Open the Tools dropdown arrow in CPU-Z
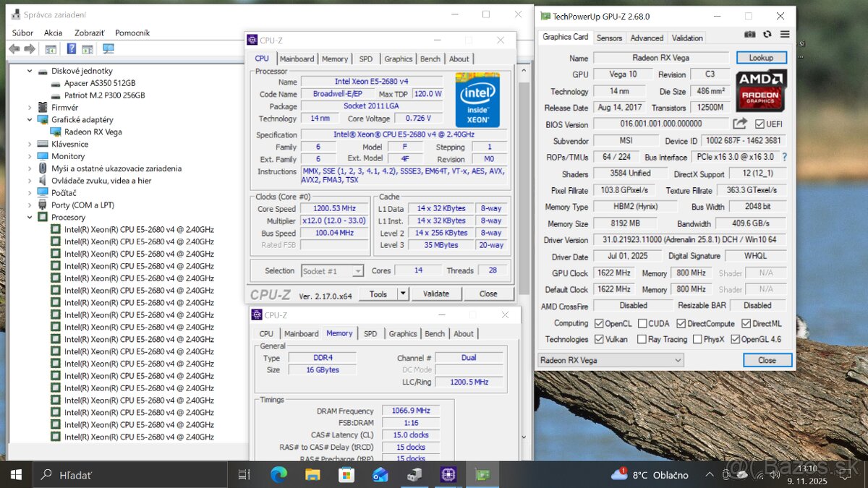The image size is (868, 488). point(403,294)
